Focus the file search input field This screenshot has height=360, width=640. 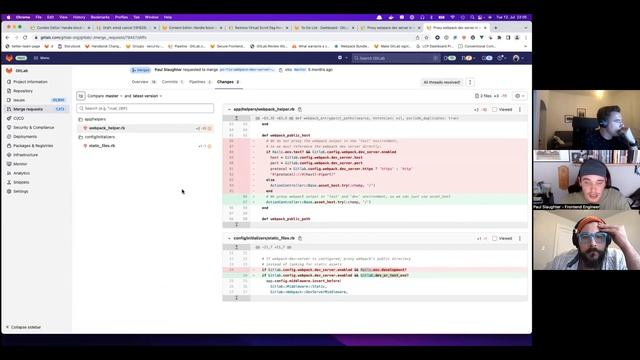pos(145,108)
